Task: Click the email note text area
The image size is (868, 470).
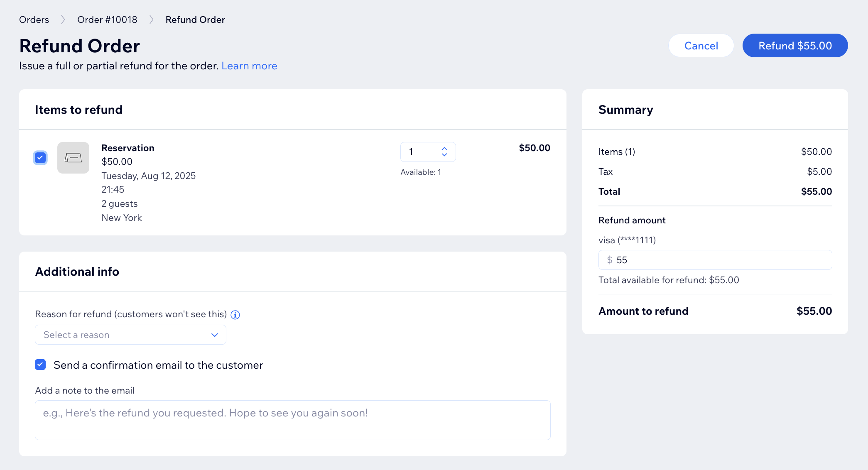Action: [292, 420]
